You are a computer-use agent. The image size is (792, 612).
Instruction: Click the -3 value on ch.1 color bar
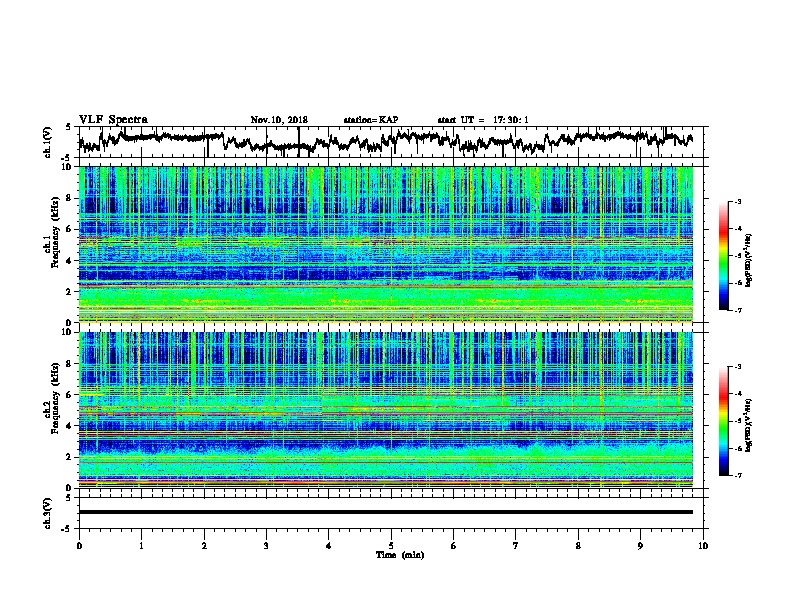pos(737,201)
